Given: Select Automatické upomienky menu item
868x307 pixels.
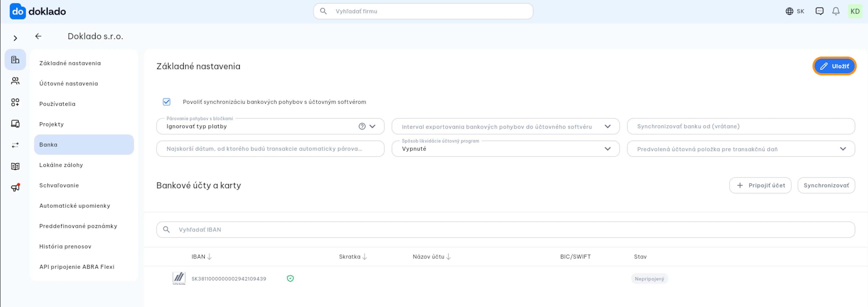Looking at the screenshot, I should tap(84, 206).
